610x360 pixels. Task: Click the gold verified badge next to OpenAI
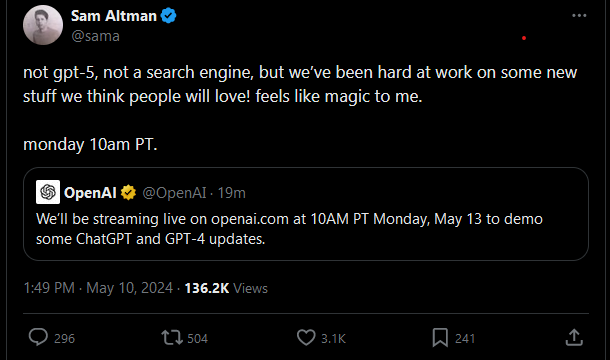(128, 193)
